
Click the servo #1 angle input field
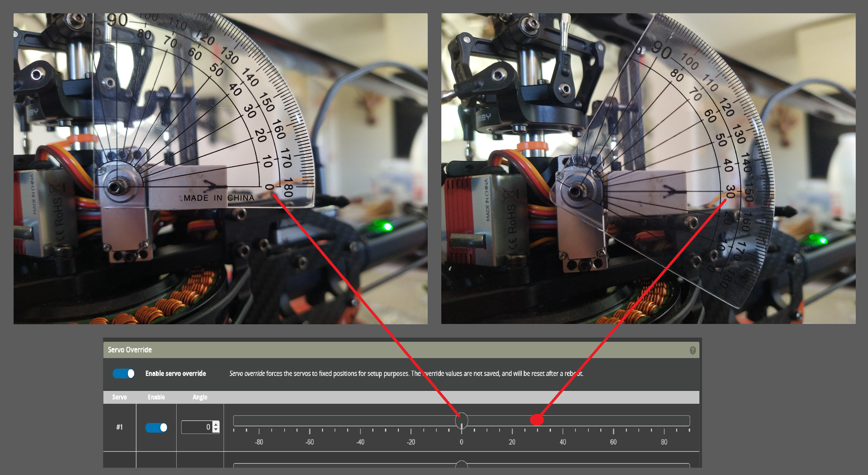coord(196,427)
